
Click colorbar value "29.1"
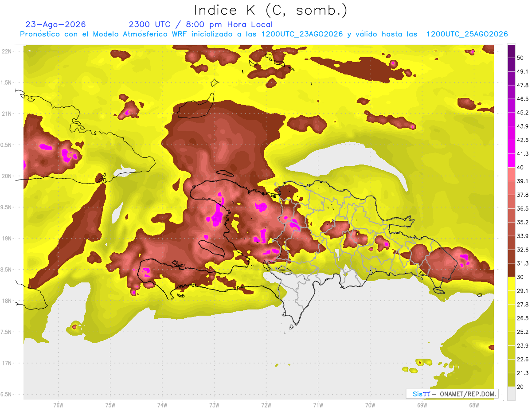tap(522, 291)
